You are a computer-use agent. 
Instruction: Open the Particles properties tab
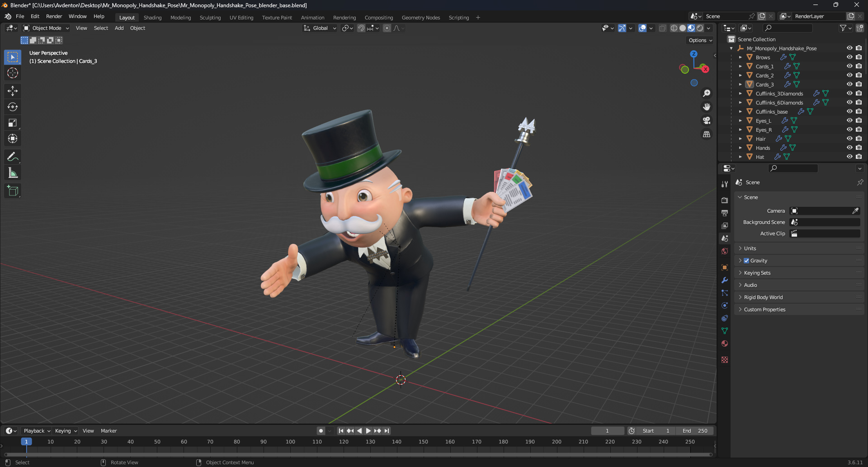[725, 293]
